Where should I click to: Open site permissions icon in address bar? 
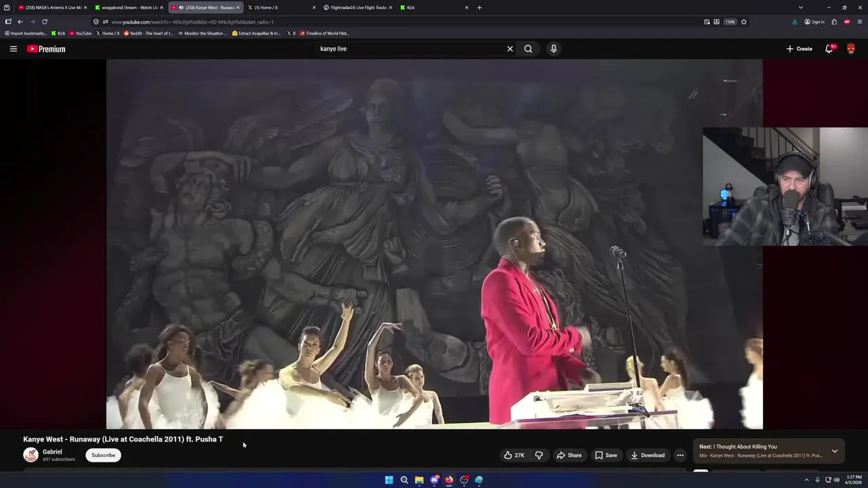click(x=105, y=22)
